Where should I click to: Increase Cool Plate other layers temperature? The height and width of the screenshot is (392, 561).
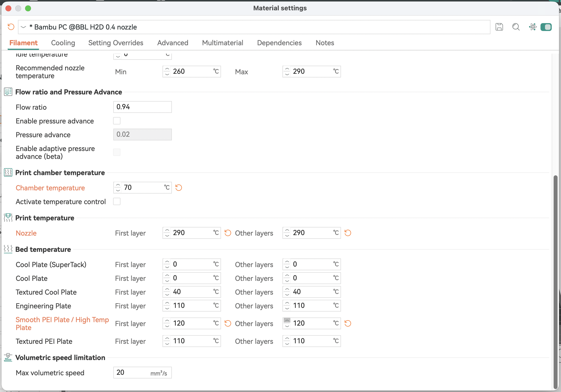click(x=287, y=275)
